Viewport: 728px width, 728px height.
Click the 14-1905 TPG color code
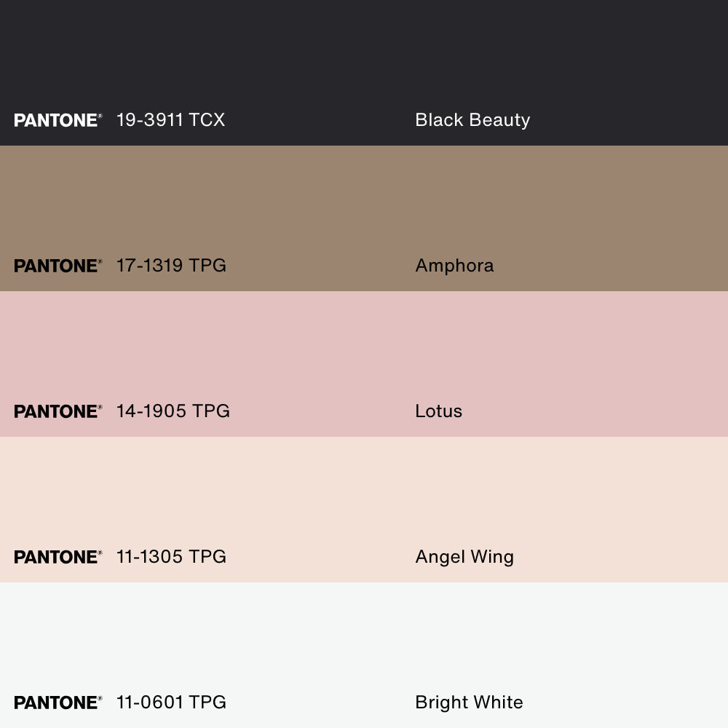tap(173, 411)
